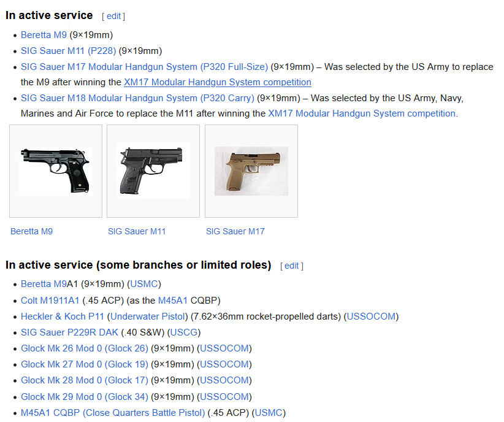Open Glock Mk 29 Mod 0 (Glock 34) link
The height and width of the screenshot is (422, 504).
tap(85, 397)
